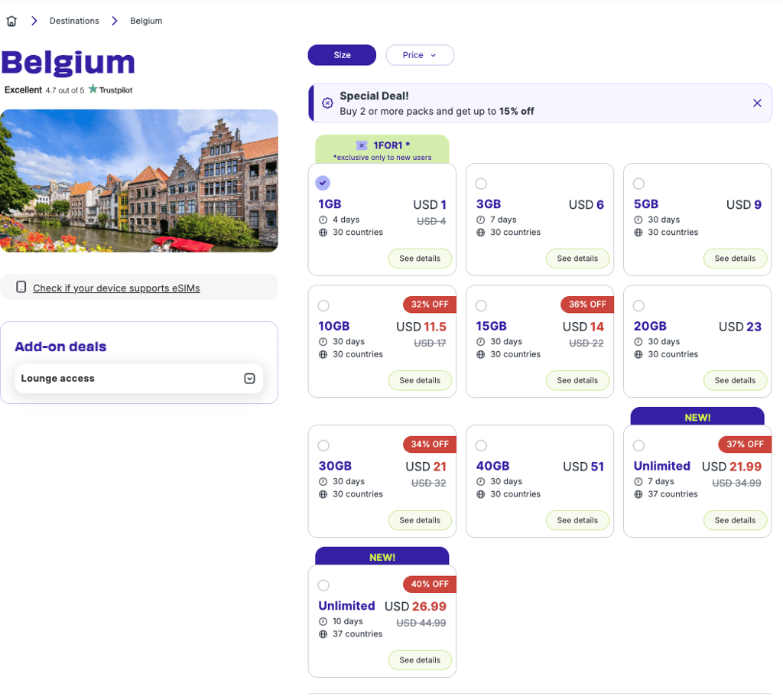Click the USD 21.99 price
This screenshot has height=700, width=783.
click(732, 466)
